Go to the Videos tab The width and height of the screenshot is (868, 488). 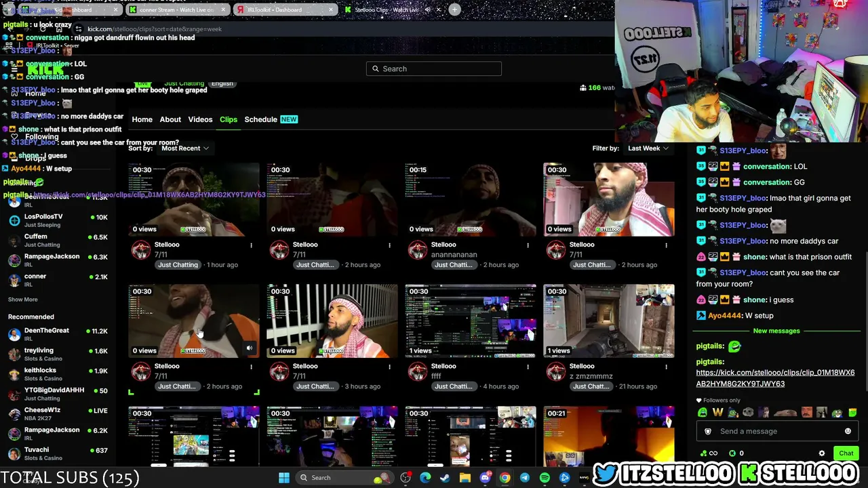[200, 119]
